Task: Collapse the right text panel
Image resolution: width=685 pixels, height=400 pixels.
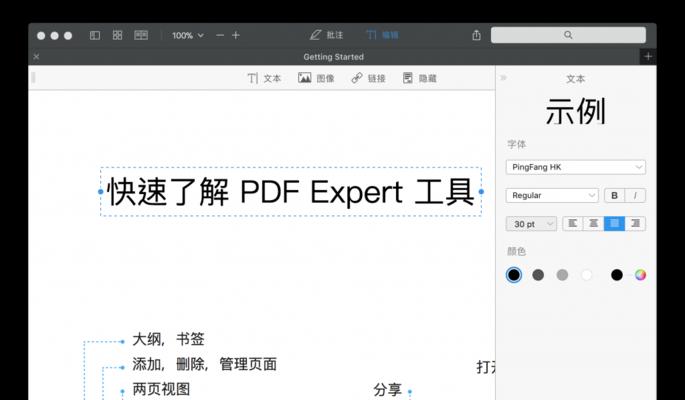Action: [503, 78]
